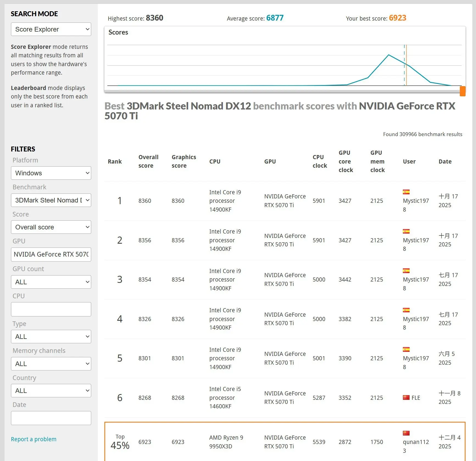Click inside the CPU filter text field

point(51,309)
